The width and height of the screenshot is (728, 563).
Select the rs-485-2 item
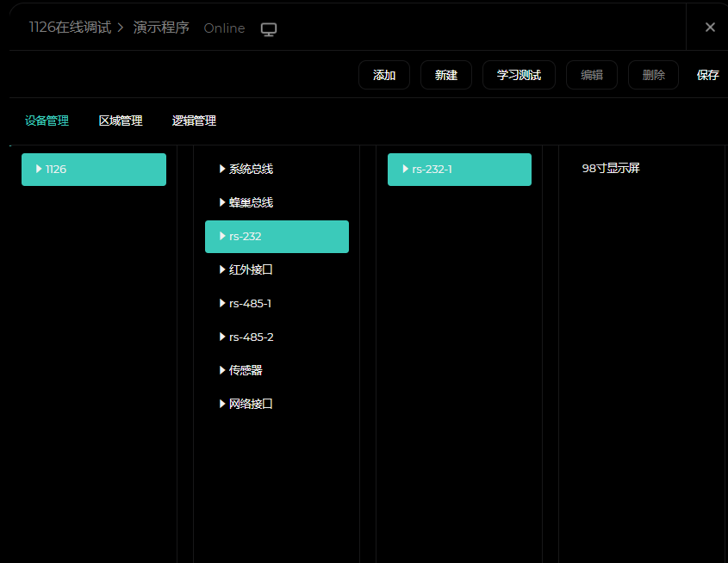point(277,337)
